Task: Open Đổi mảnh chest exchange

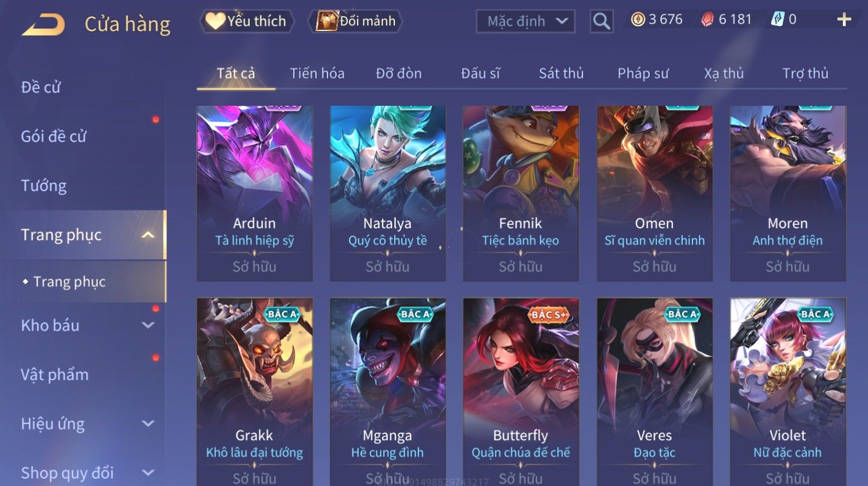Action: pos(355,21)
